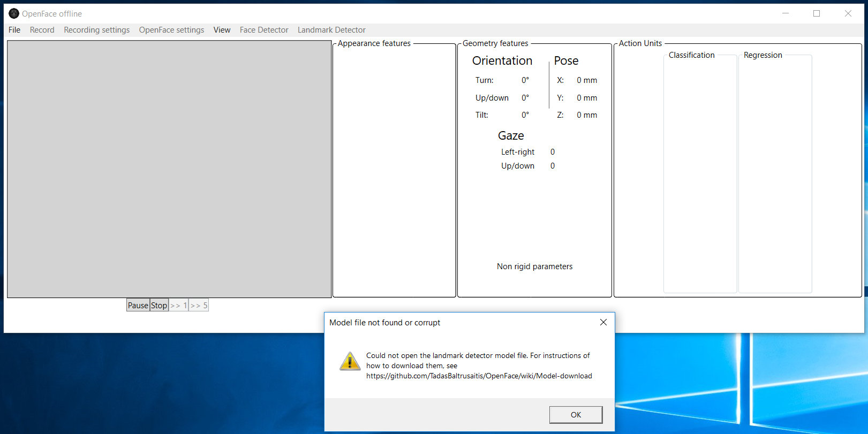Image resolution: width=868 pixels, height=434 pixels.
Task: Open the View menu
Action: pos(222,30)
